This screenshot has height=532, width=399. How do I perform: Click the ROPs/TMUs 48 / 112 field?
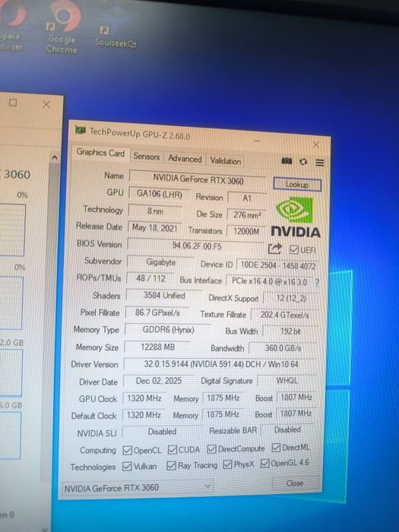tap(150, 279)
